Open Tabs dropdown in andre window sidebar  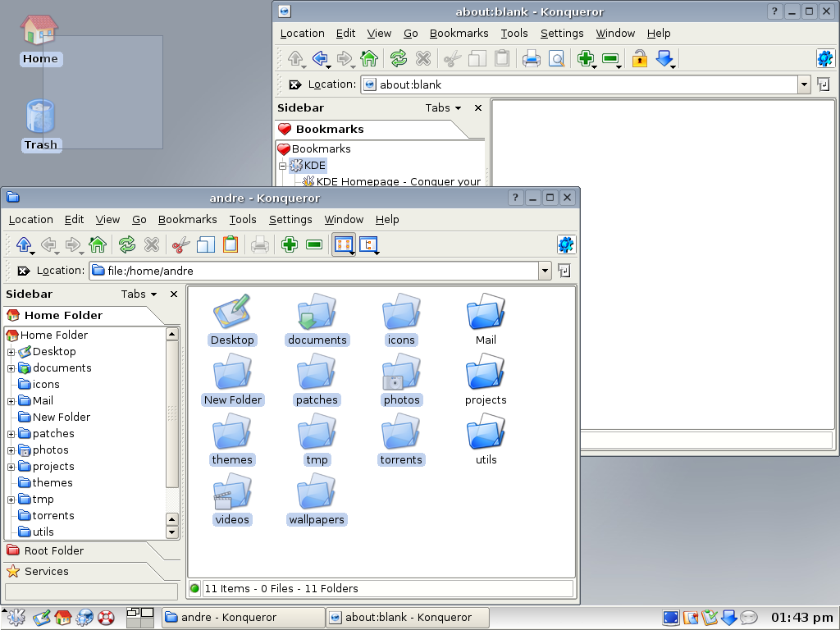click(139, 294)
